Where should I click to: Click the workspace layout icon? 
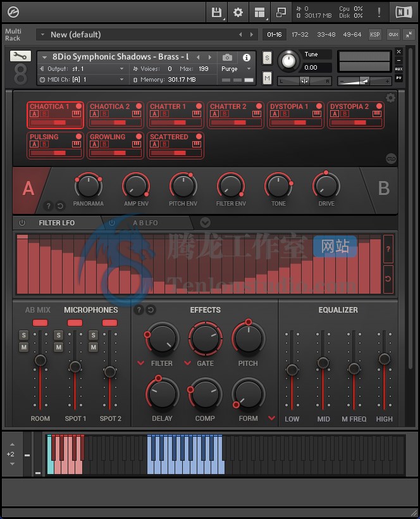pos(259,12)
